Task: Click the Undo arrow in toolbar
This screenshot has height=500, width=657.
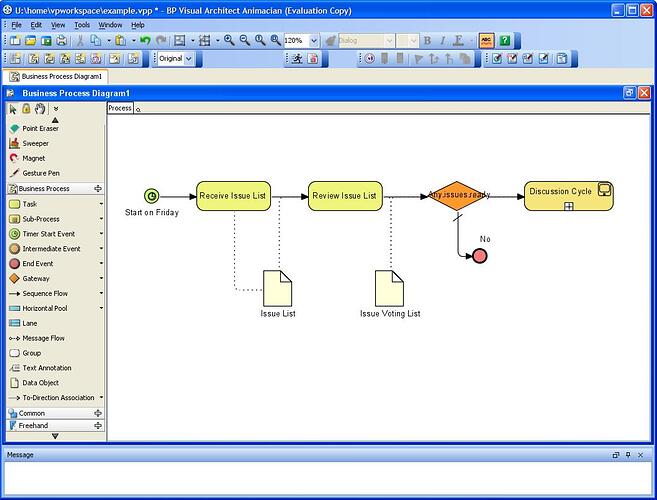Action: tap(145, 41)
